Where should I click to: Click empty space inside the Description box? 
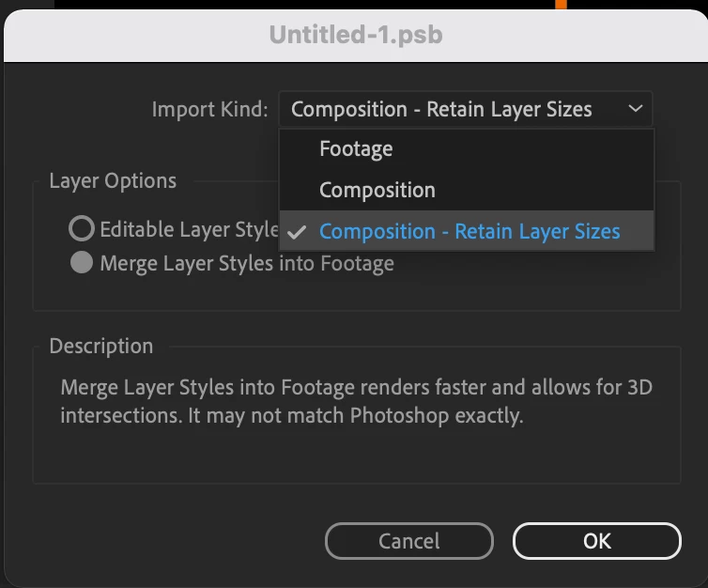(x=357, y=456)
